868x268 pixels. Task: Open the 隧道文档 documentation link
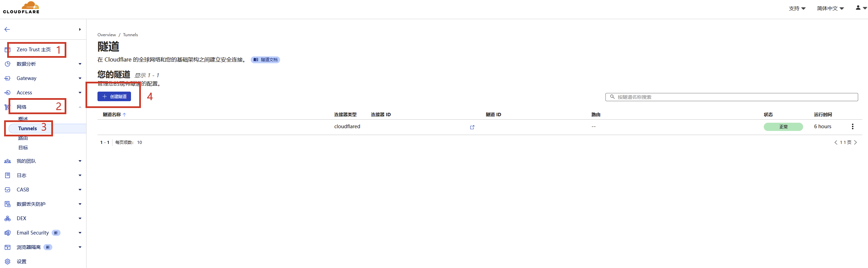(265, 60)
